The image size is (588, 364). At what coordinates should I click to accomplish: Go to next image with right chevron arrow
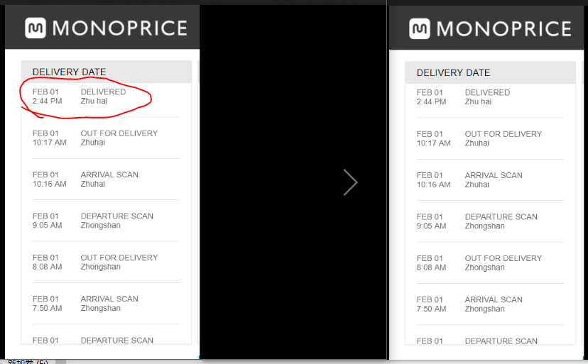pos(350,182)
